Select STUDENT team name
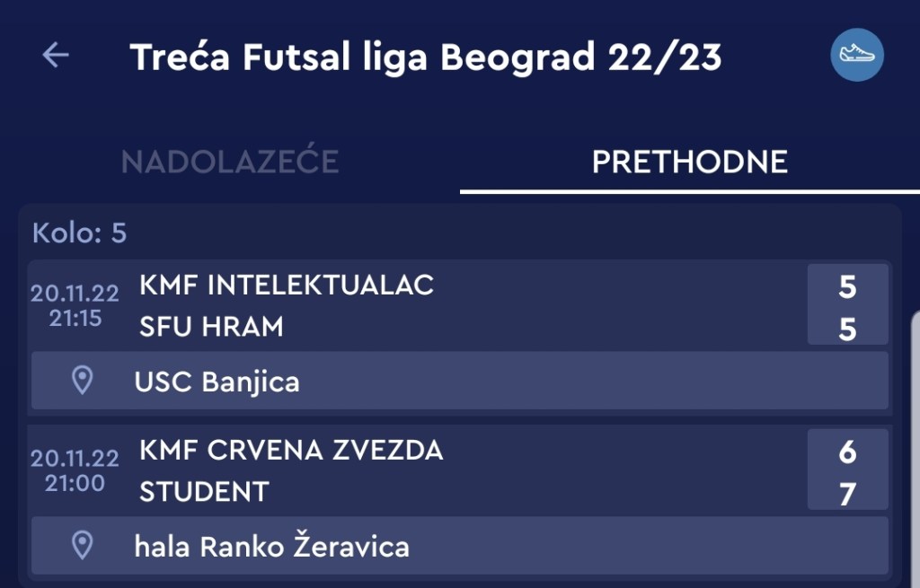Image resolution: width=920 pixels, height=588 pixels. pos(204,492)
